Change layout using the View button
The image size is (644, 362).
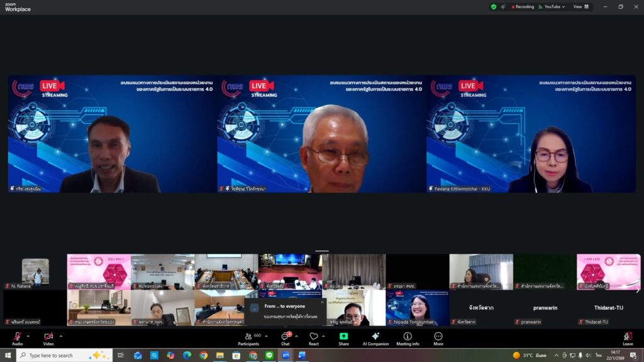click(x=580, y=7)
